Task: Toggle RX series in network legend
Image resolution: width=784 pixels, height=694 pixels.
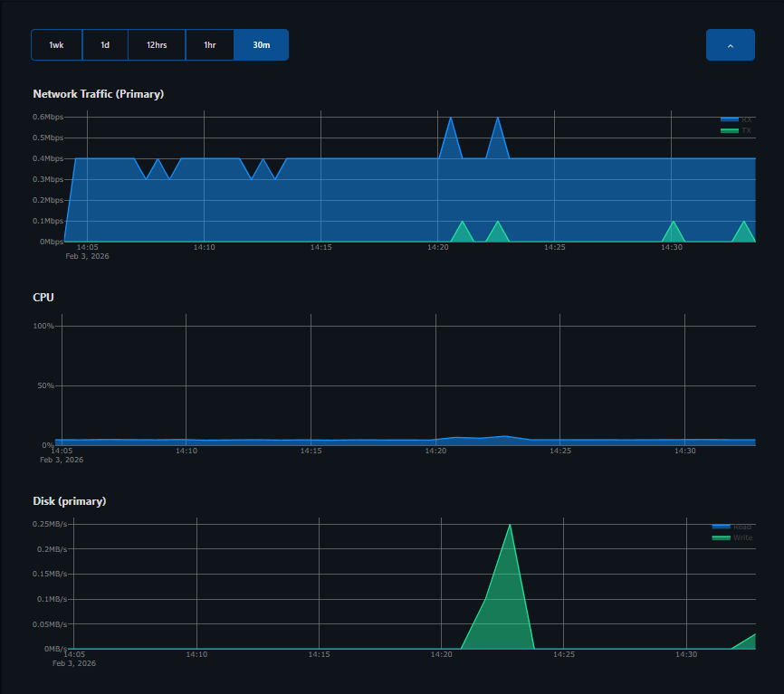Action: tap(736, 119)
